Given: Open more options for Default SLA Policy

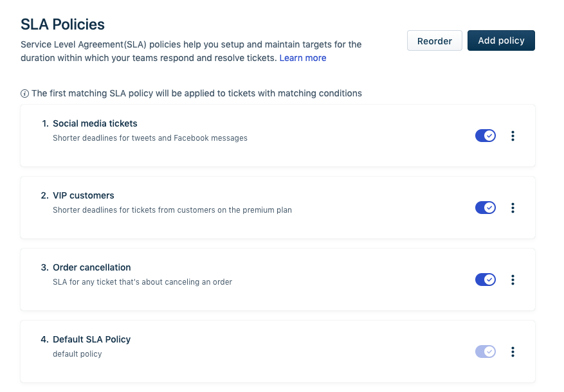Looking at the screenshot, I should [513, 352].
